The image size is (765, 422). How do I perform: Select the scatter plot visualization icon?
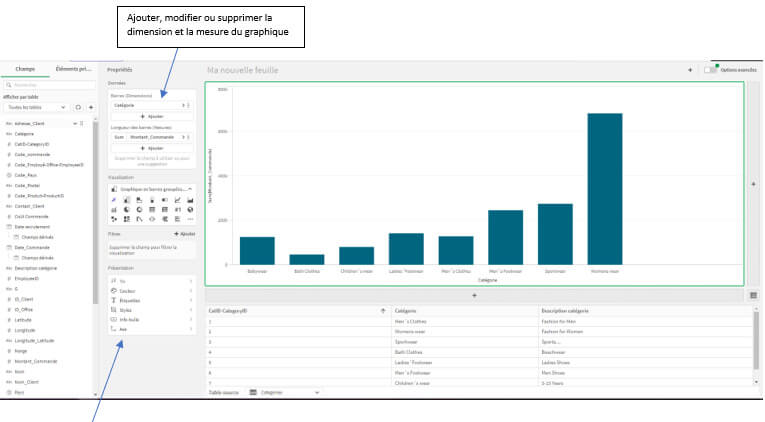114,219
